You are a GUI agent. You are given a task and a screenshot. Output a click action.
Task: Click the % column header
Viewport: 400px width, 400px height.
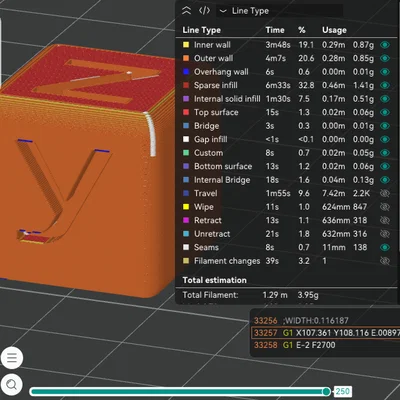(x=302, y=30)
